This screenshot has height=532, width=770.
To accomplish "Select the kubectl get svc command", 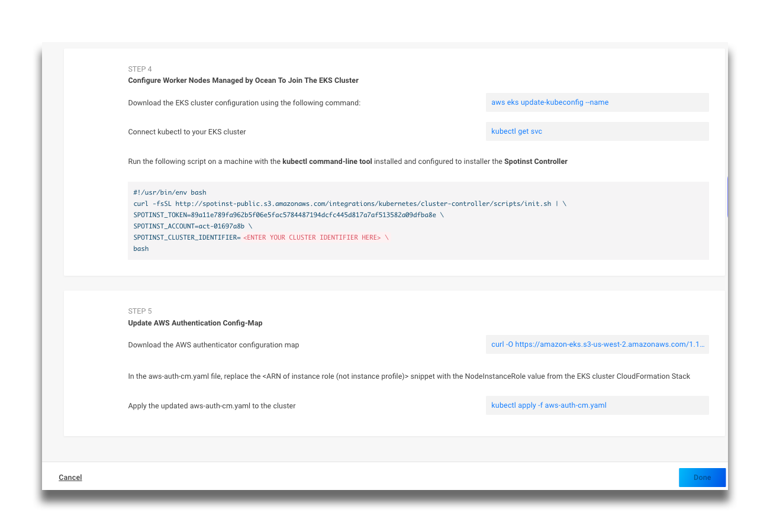I will pos(517,131).
